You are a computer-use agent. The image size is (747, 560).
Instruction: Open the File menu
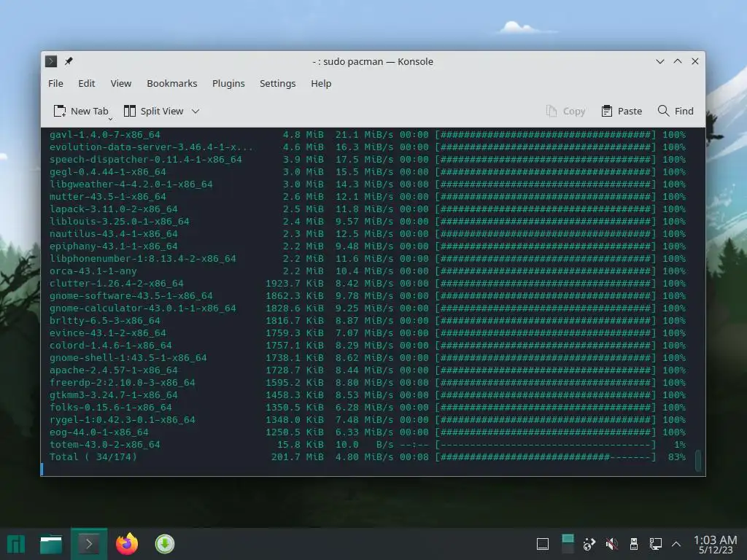click(x=55, y=83)
